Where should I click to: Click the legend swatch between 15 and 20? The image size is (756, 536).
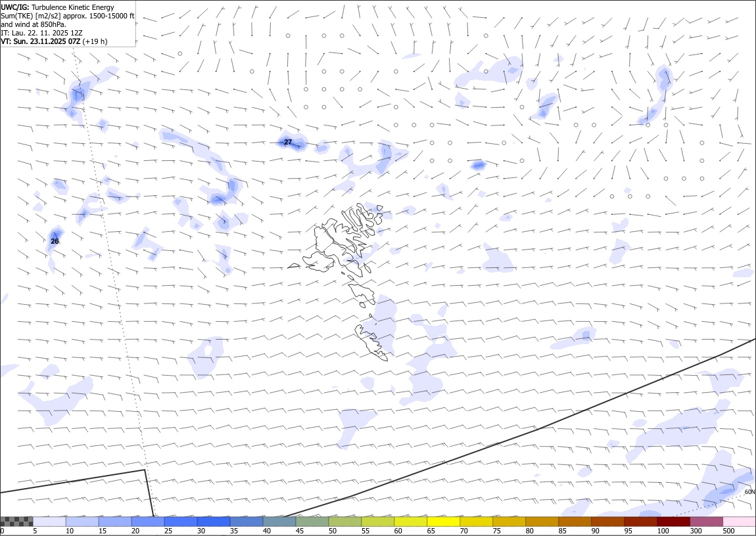click(115, 522)
